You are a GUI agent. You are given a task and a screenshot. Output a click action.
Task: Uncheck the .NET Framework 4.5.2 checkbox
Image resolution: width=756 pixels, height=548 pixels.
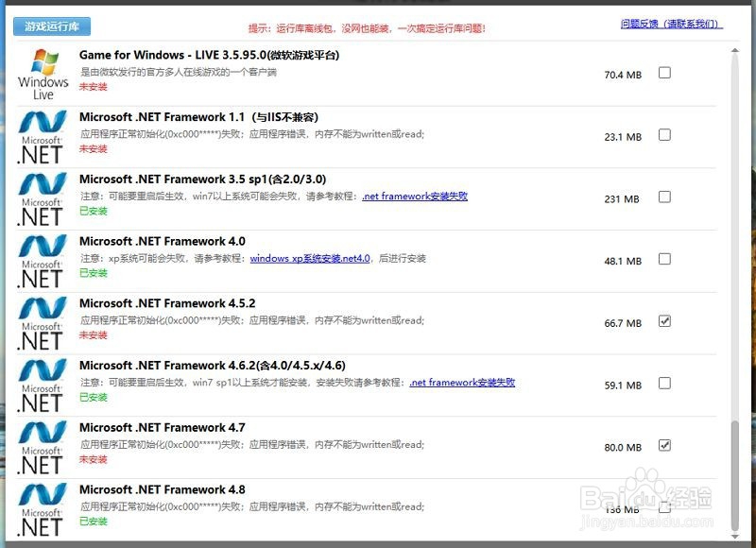pyautogui.click(x=664, y=321)
